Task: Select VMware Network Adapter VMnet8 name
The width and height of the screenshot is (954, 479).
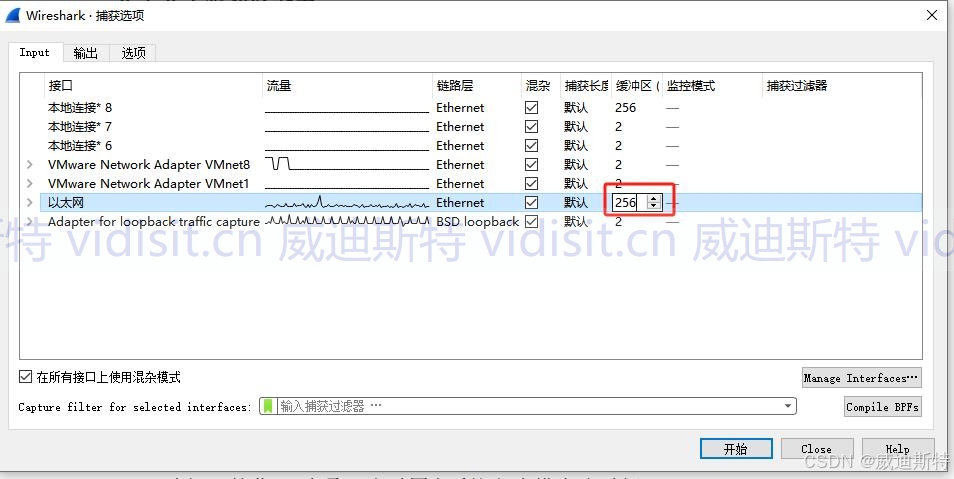Action: [x=149, y=164]
